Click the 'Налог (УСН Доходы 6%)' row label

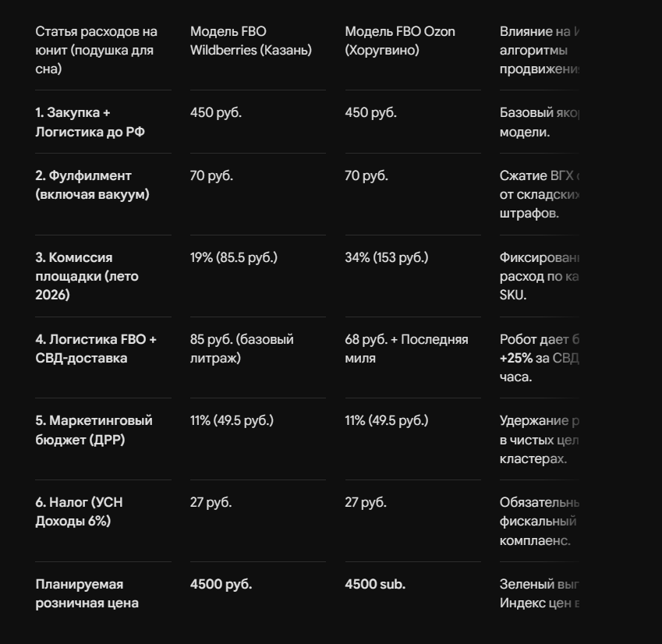click(79, 511)
